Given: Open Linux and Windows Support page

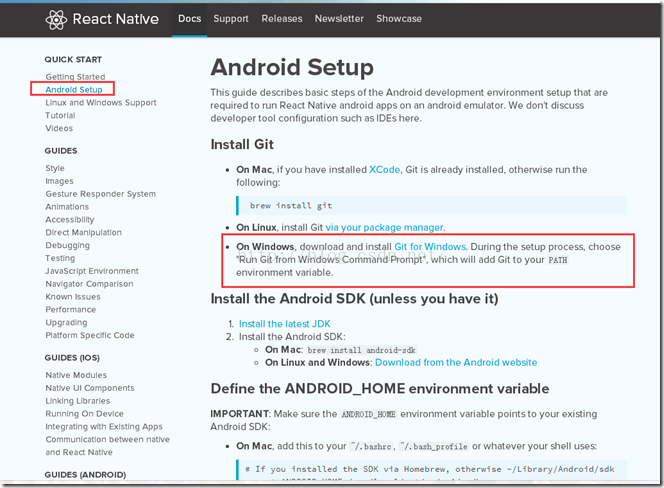Looking at the screenshot, I should tap(101, 103).
